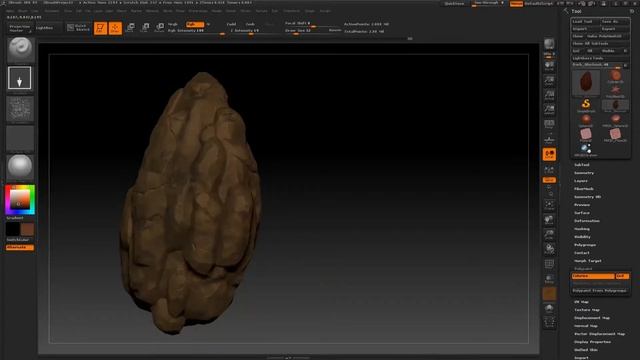Click the Frame mesh icon
Image resolution: width=640 pixels, height=360 pixels.
[x=549, y=205]
